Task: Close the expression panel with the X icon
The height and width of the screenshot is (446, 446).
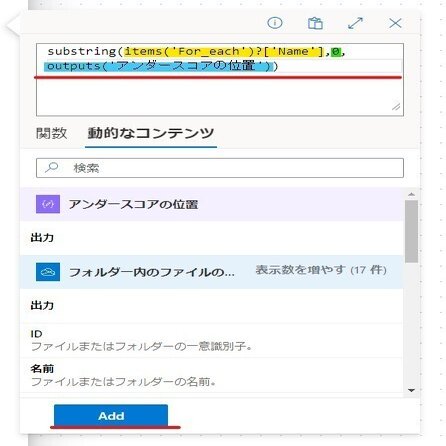Action: pyautogui.click(x=395, y=23)
